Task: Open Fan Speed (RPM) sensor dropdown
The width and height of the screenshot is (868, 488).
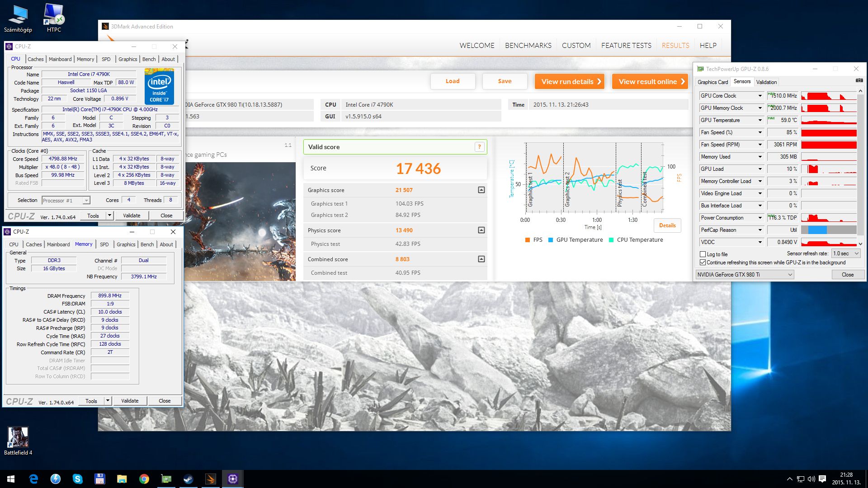Action: tap(760, 145)
